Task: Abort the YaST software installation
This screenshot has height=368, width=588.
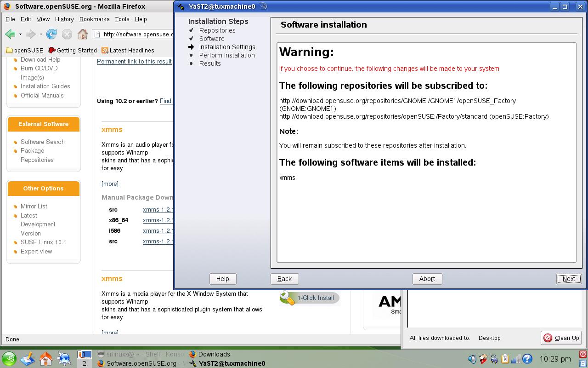Action: tap(427, 279)
